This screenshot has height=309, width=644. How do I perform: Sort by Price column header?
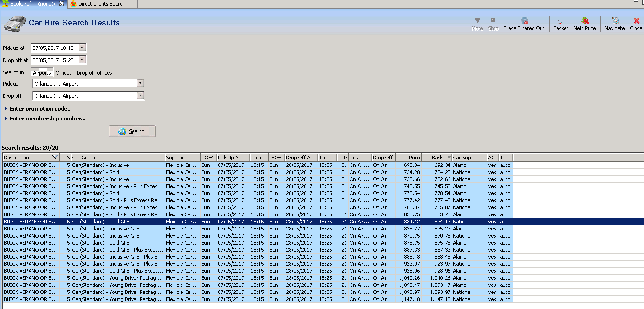click(408, 158)
